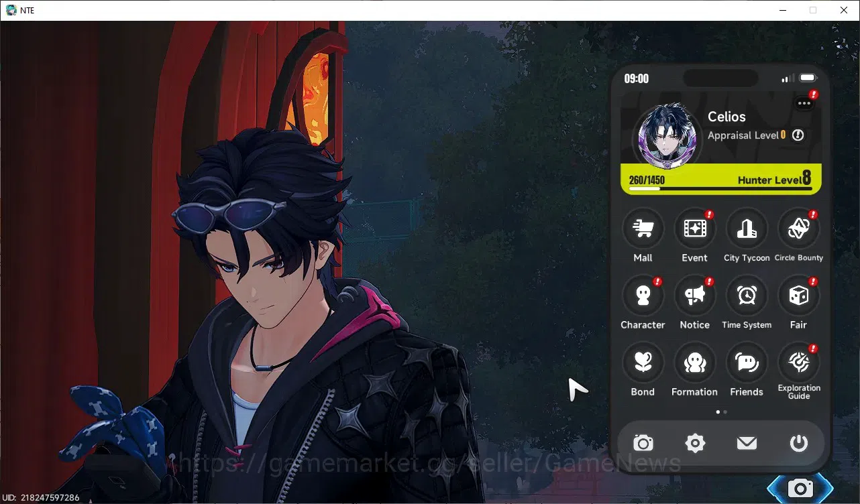This screenshot has height=504, width=860.
Task: Click the Appraisal Level label
Action: tap(743, 135)
